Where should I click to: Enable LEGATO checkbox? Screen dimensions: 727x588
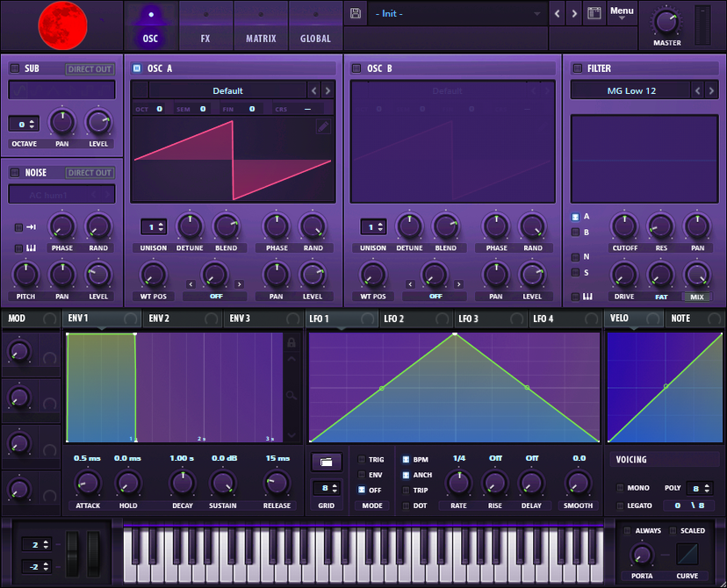(x=620, y=506)
